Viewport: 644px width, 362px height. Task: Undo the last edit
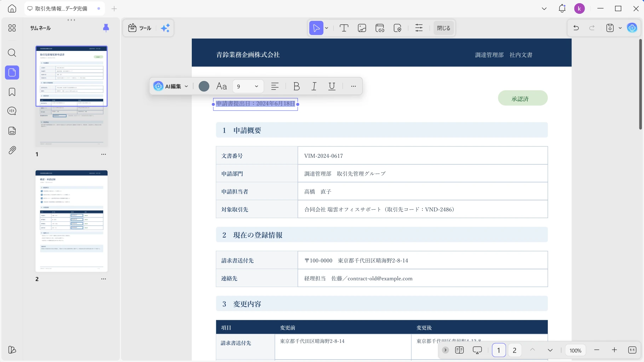(x=576, y=28)
